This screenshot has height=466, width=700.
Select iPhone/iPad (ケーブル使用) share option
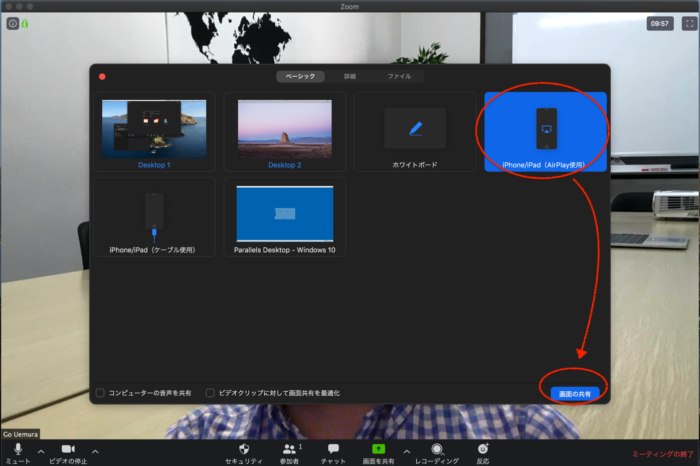(x=154, y=217)
